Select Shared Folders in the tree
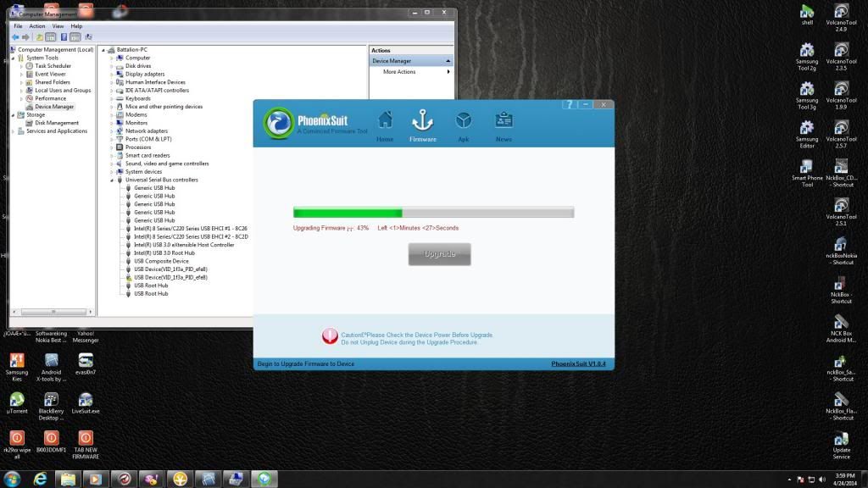 (x=52, y=82)
